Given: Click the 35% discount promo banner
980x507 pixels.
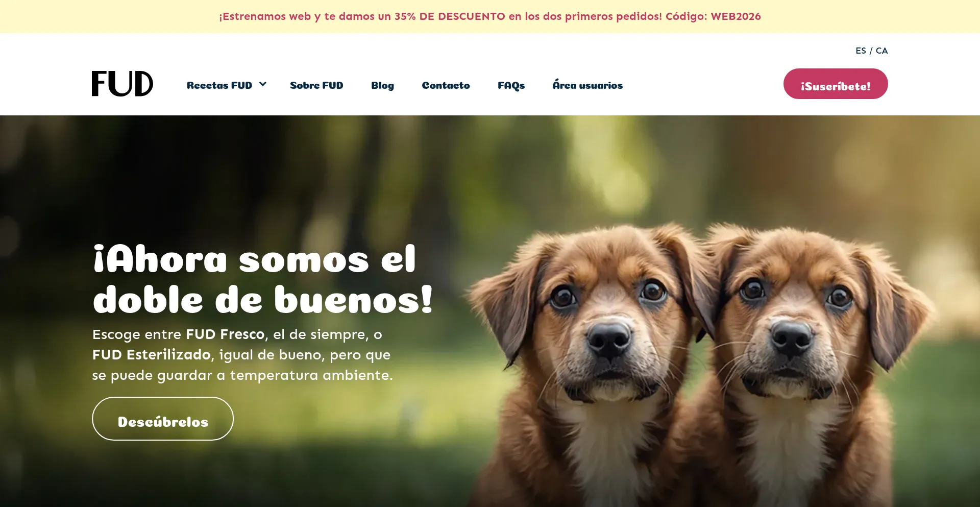Looking at the screenshot, I should [490, 16].
